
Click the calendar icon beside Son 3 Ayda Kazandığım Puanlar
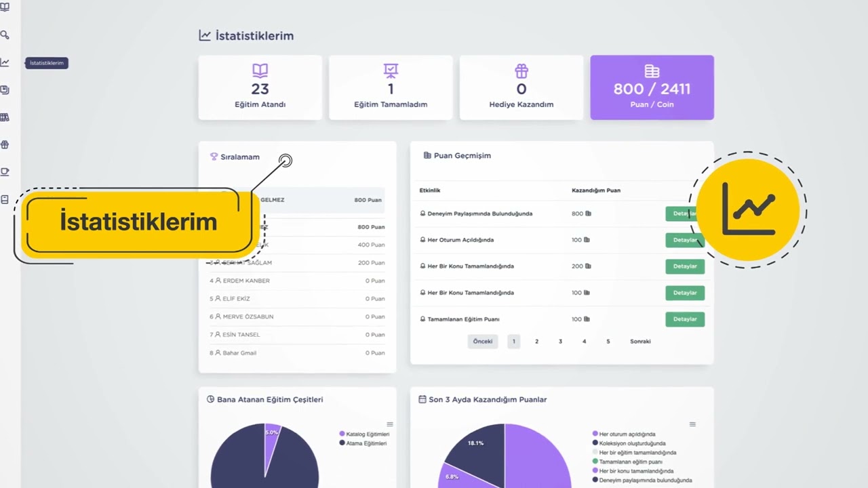coord(422,399)
